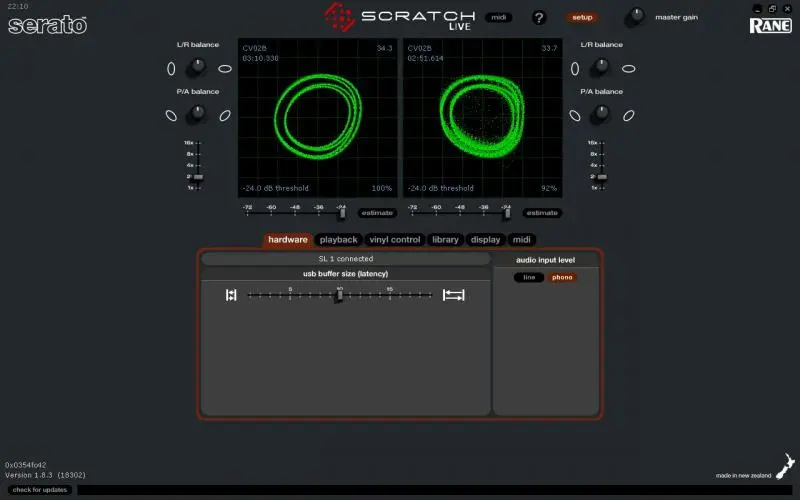Click the Serato logo
The height and width of the screenshot is (500, 800).
point(47,25)
